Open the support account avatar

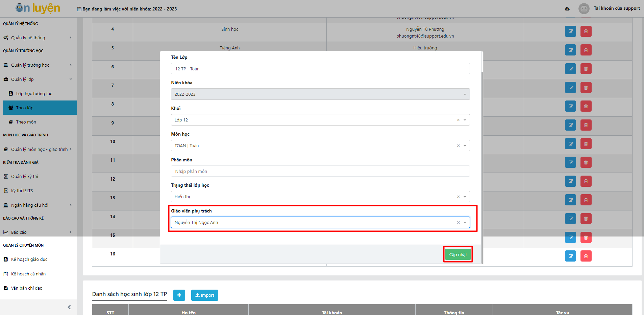tap(584, 8)
